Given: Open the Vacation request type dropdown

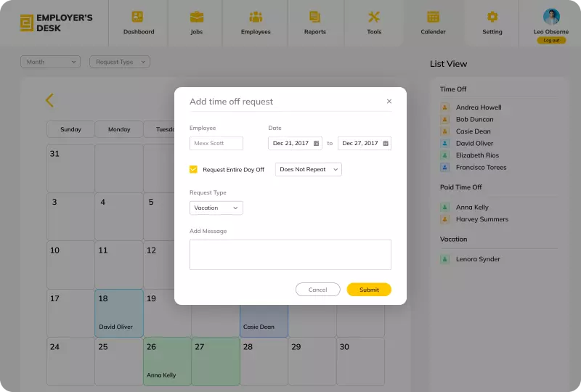Looking at the screenshot, I should (216, 208).
